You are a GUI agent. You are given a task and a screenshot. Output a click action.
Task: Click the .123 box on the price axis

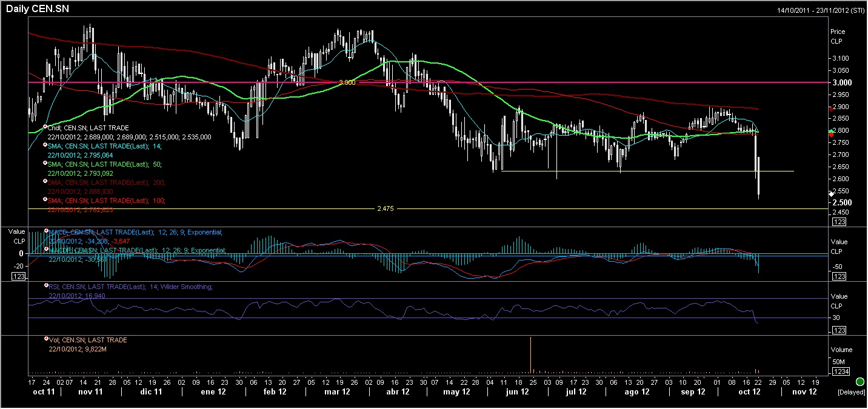click(840, 222)
